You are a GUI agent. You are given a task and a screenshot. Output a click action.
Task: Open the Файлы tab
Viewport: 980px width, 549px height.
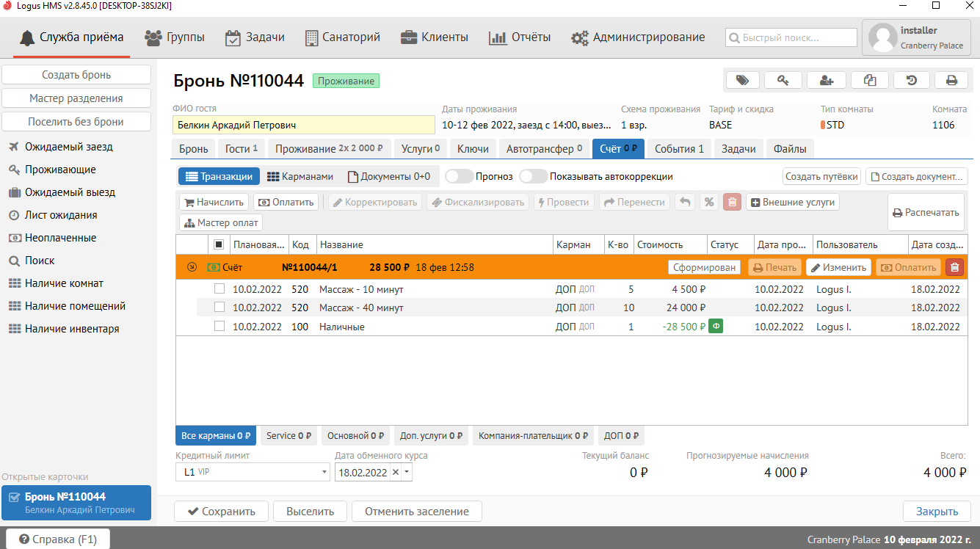(x=789, y=149)
